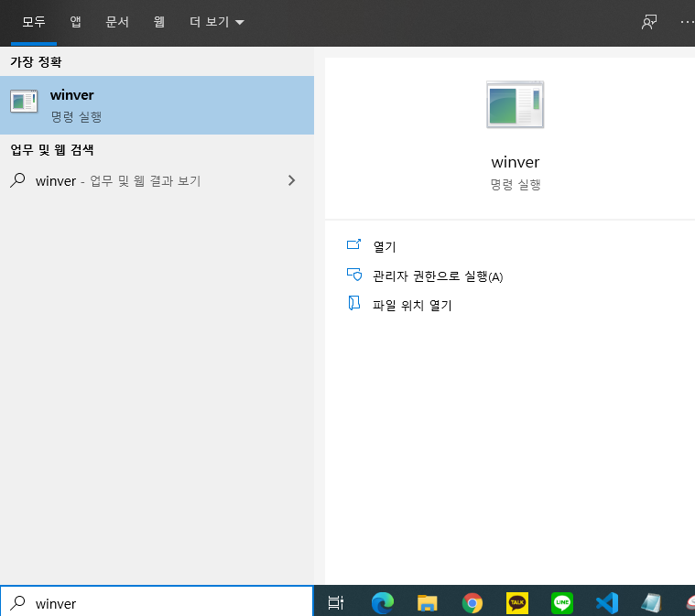Screen dimensions: 695x616
Task: Choose 관리자 권한으로 실행(A)
Action: [438, 276]
